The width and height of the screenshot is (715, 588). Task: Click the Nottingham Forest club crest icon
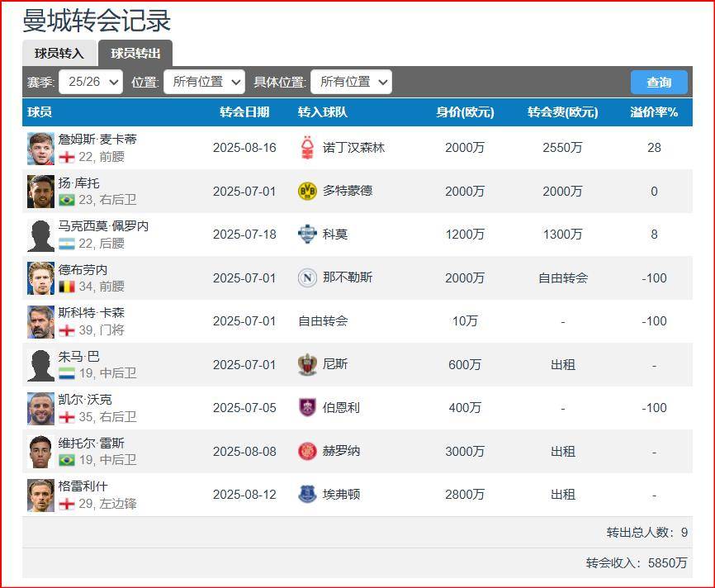(x=306, y=147)
